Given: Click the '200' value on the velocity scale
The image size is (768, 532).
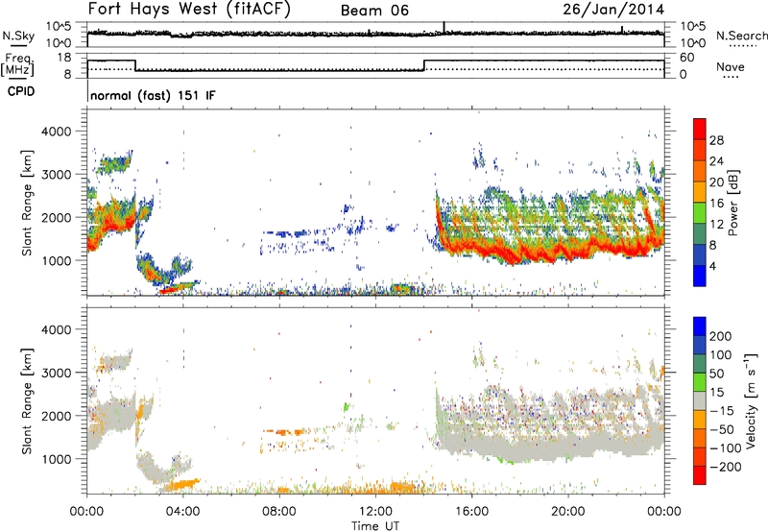Looking at the screenshot, I should (721, 336).
